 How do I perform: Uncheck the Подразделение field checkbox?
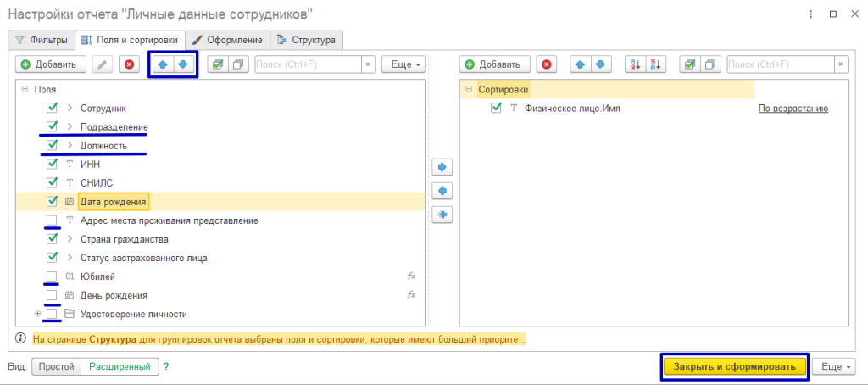click(x=53, y=126)
